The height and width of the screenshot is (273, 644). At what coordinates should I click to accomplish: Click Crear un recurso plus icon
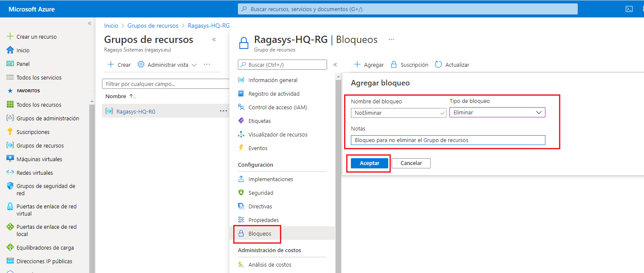(x=11, y=37)
